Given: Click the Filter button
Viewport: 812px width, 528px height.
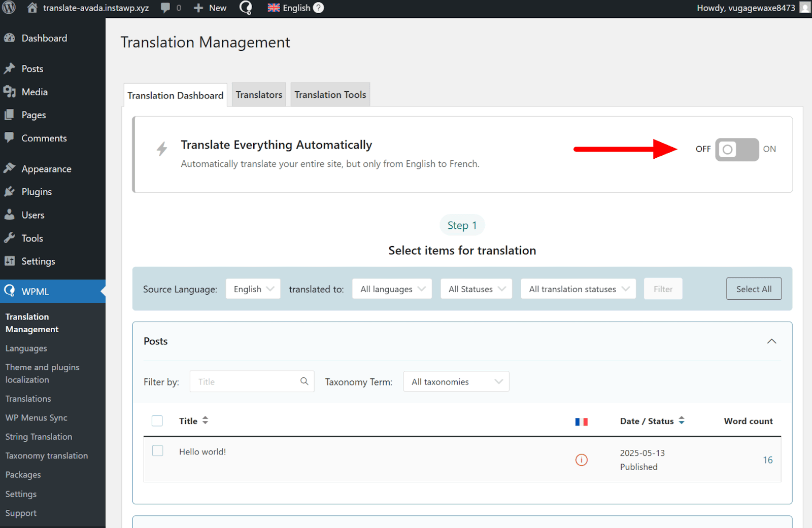Looking at the screenshot, I should tap(663, 289).
